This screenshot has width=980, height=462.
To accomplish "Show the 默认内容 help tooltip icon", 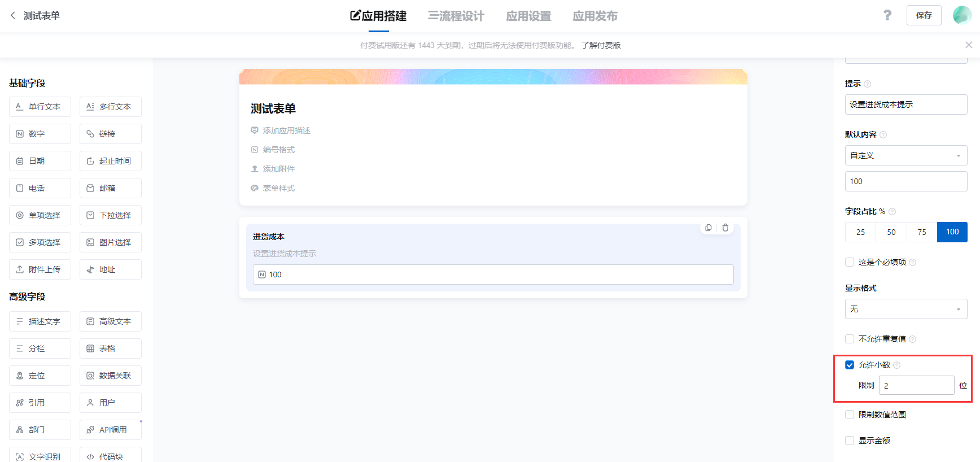I will pos(883,135).
